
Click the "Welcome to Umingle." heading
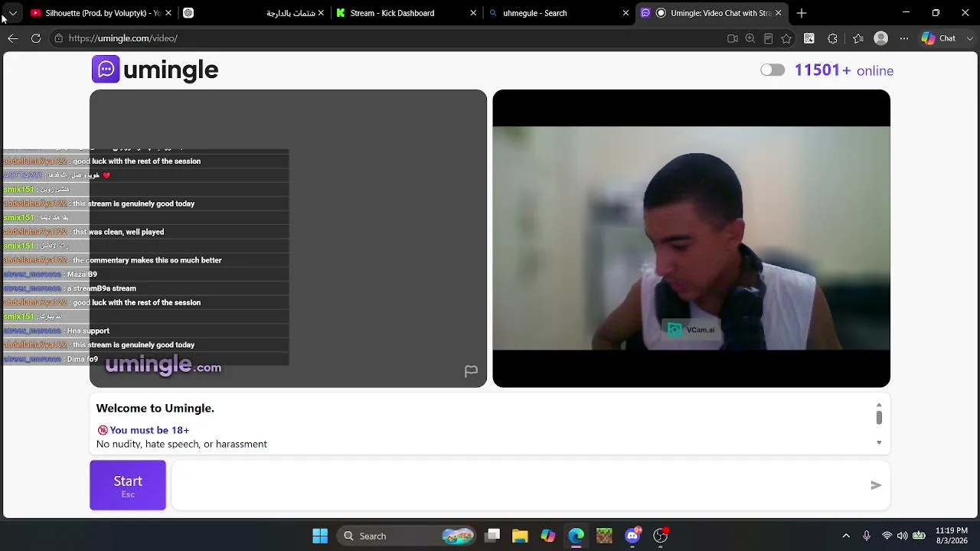[155, 409]
